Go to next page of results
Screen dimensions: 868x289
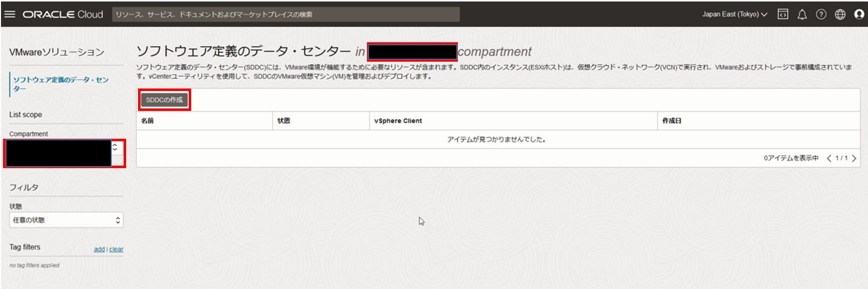854,158
